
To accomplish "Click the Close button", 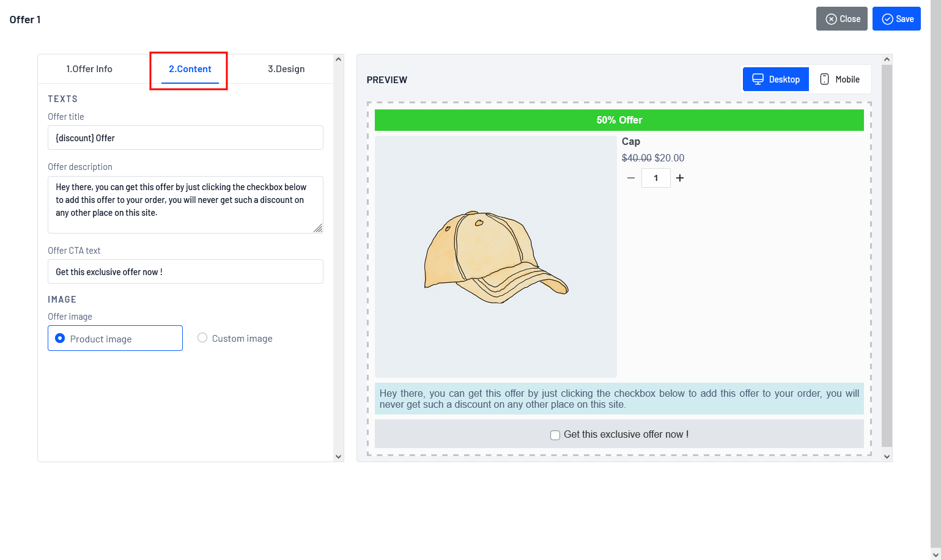I will point(841,19).
